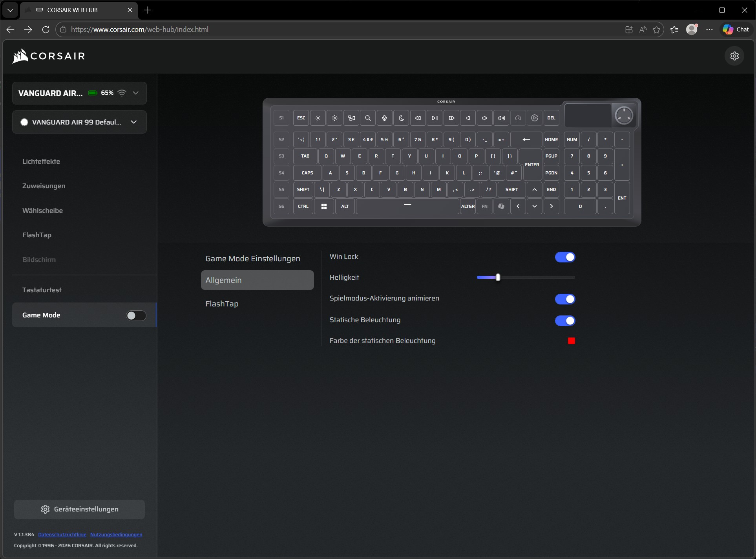Open the Datenschutzrichtlinie link
Image resolution: width=756 pixels, height=559 pixels.
point(62,535)
